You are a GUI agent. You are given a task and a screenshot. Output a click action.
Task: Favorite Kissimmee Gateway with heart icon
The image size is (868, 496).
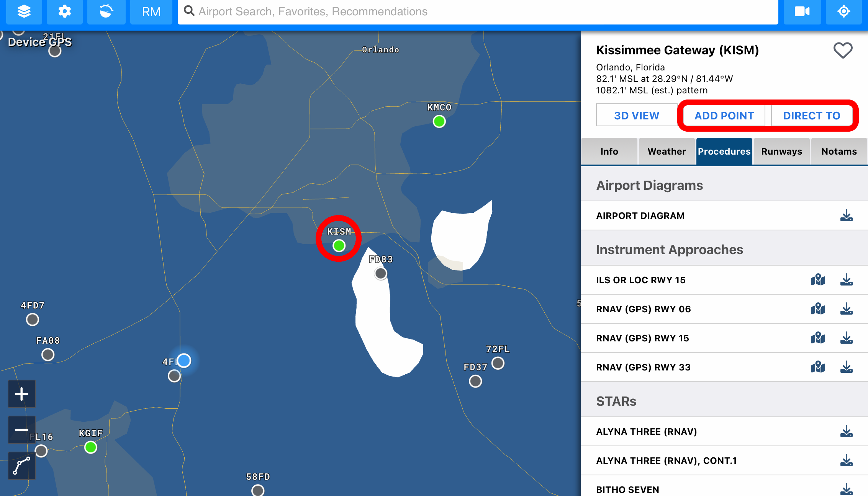pos(843,51)
